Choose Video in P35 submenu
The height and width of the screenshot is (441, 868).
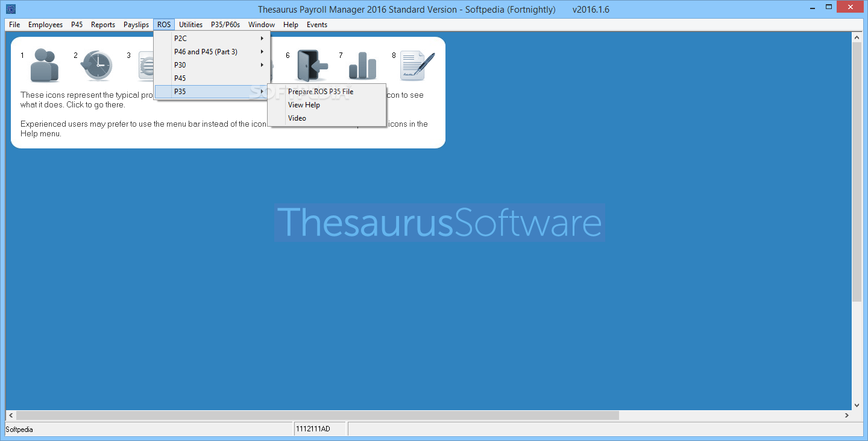pyautogui.click(x=327, y=118)
